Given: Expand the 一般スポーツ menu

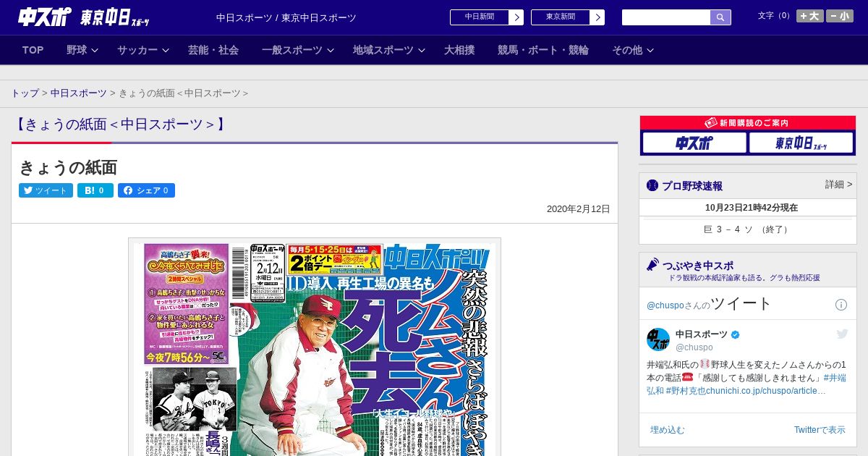Looking at the screenshot, I should pos(297,50).
